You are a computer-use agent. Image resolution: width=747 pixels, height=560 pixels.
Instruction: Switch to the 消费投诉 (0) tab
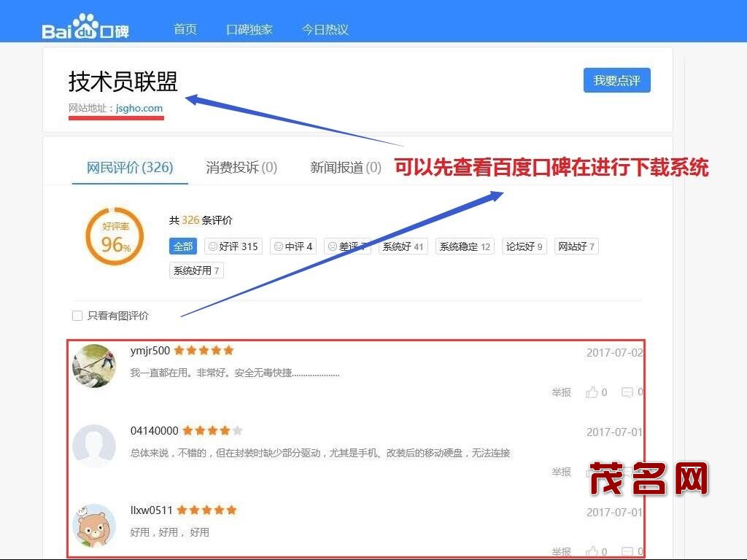(241, 167)
